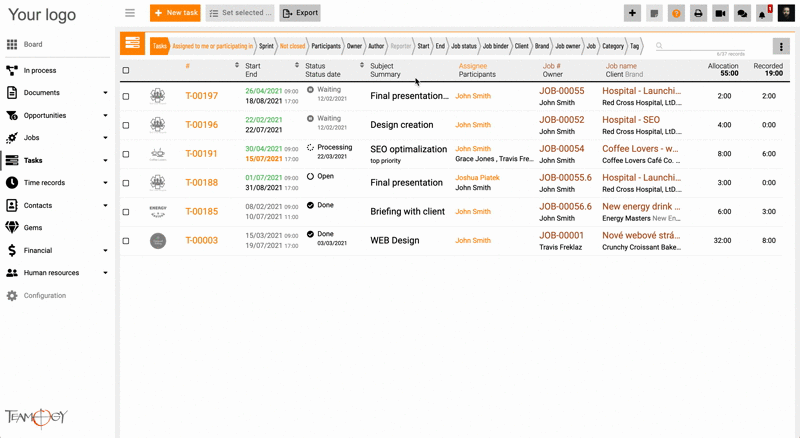The width and height of the screenshot is (800, 438).
Task: Expand the Human resources menu arrow
Action: tap(106, 273)
